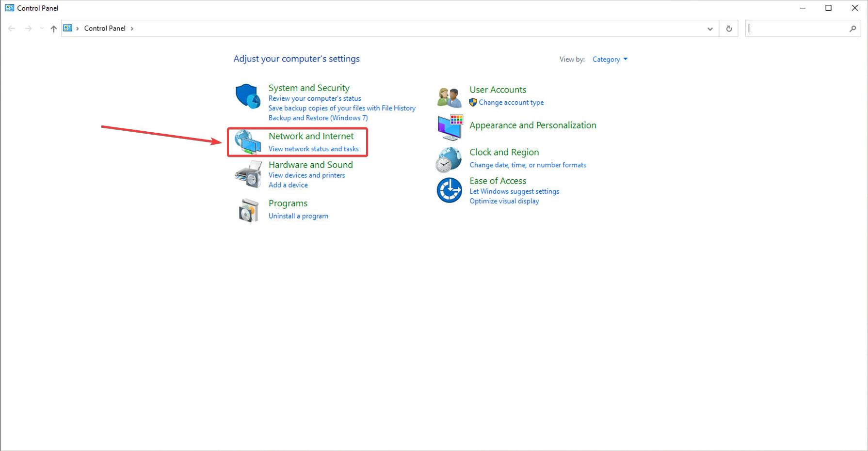Image resolution: width=868 pixels, height=451 pixels.
Task: Open the User Accounts people icon
Action: pos(449,97)
